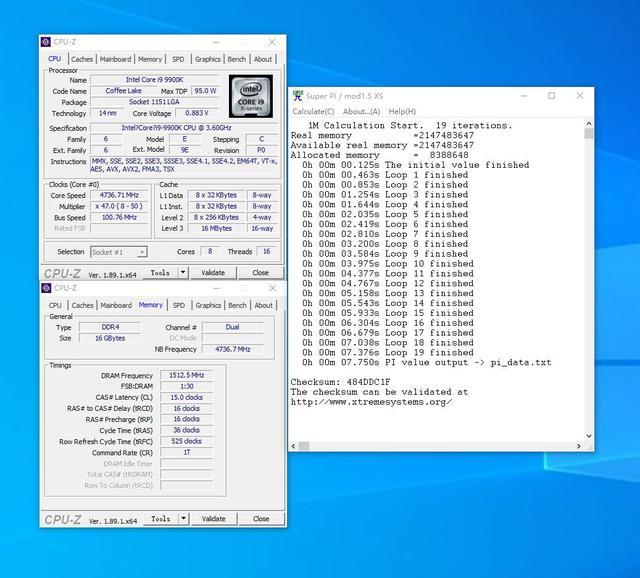Switch to Memory tab in top CPU-Z window
Viewport: 640px width, 578px height.
150,59
